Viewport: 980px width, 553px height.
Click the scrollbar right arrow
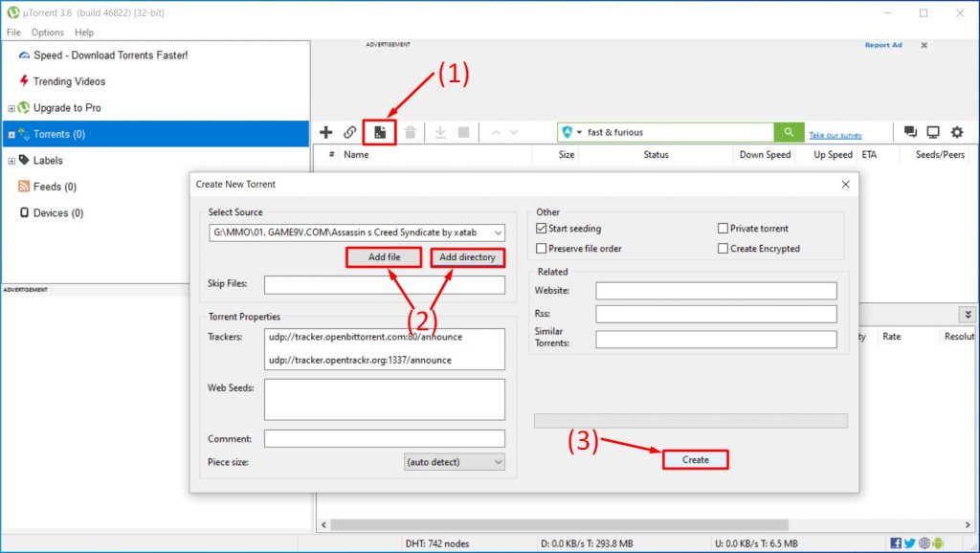click(968, 525)
